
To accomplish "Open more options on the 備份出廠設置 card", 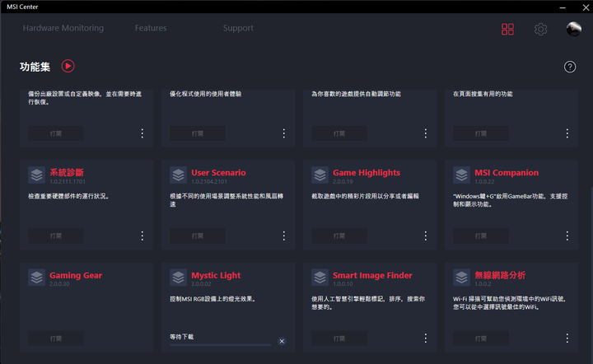I will (x=142, y=133).
